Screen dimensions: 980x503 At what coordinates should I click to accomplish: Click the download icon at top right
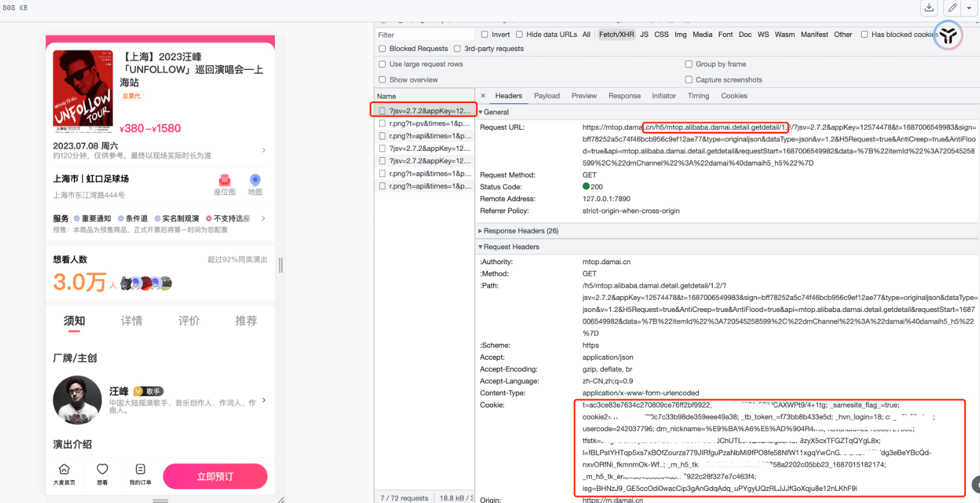tap(929, 8)
